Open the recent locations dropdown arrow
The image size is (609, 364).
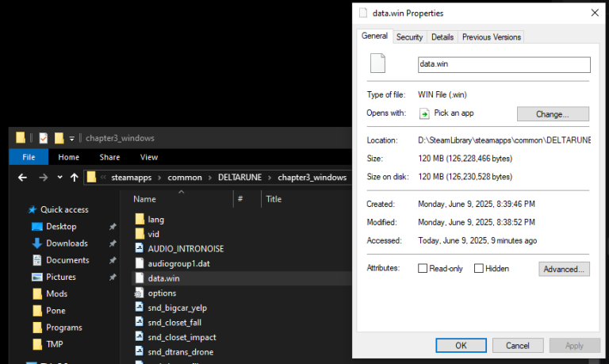tap(59, 177)
